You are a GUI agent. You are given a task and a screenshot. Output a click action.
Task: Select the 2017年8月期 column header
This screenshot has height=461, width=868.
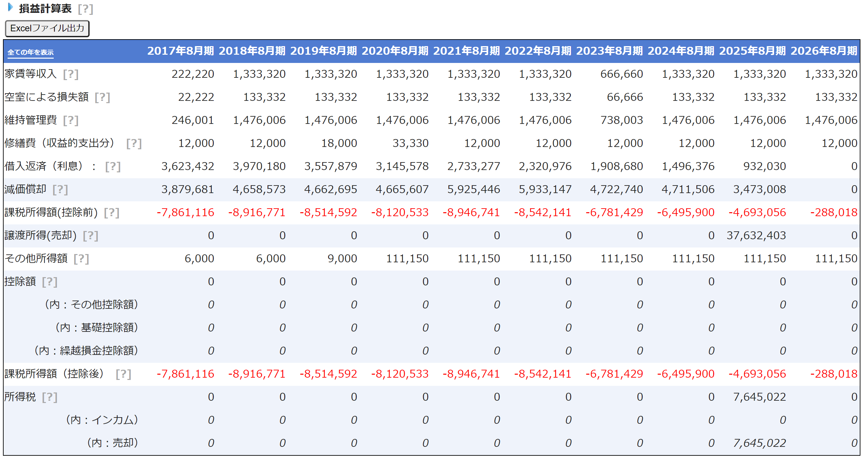click(x=181, y=51)
